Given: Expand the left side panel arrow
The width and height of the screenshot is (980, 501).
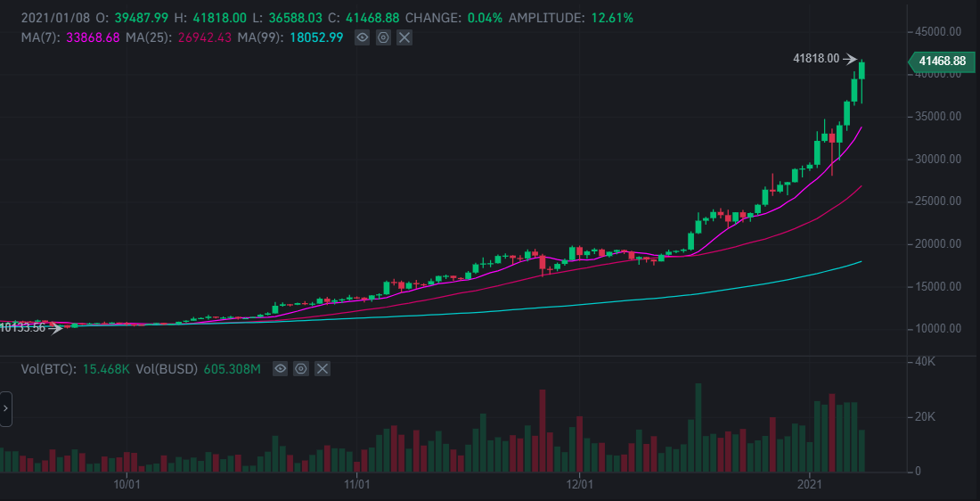Looking at the screenshot, I should point(5,408).
